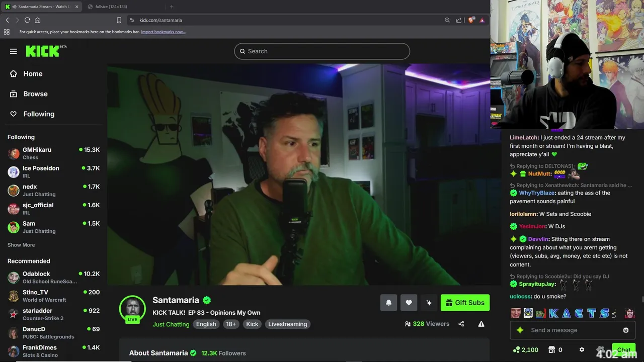This screenshot has height=362, width=644.
Task: Pick the Pepe emote in the emote row
Action: pyautogui.click(x=541, y=313)
